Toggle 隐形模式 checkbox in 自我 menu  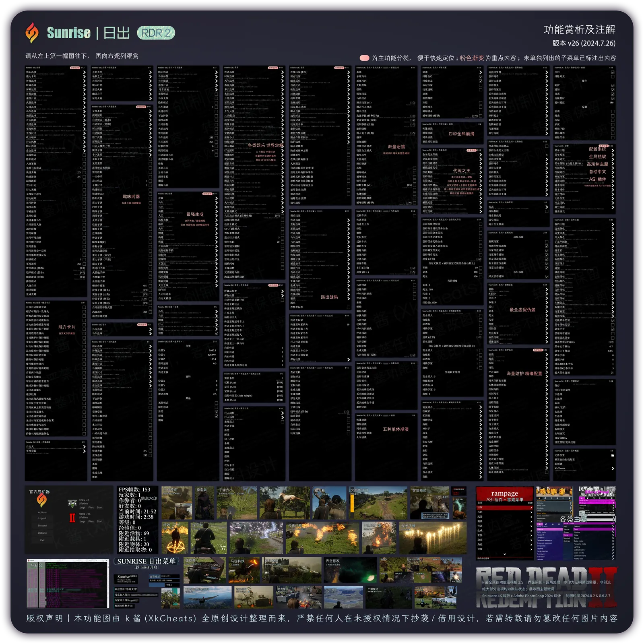point(84,159)
